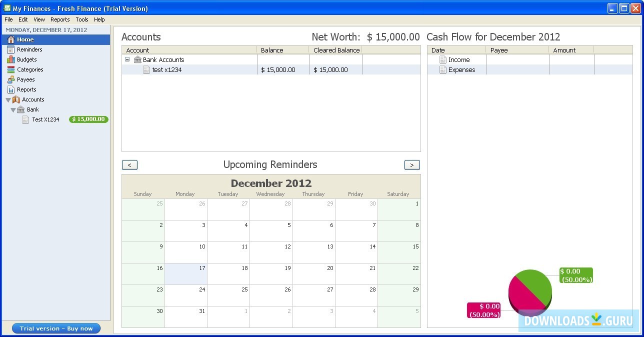Click the Bank Accounts building icon in table
This screenshot has width=644, height=337.
point(137,59)
